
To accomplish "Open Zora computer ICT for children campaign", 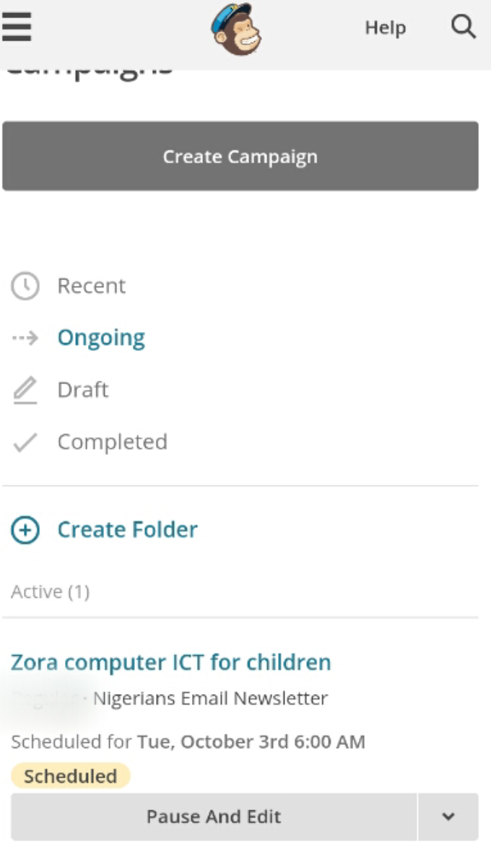I will 171,662.
